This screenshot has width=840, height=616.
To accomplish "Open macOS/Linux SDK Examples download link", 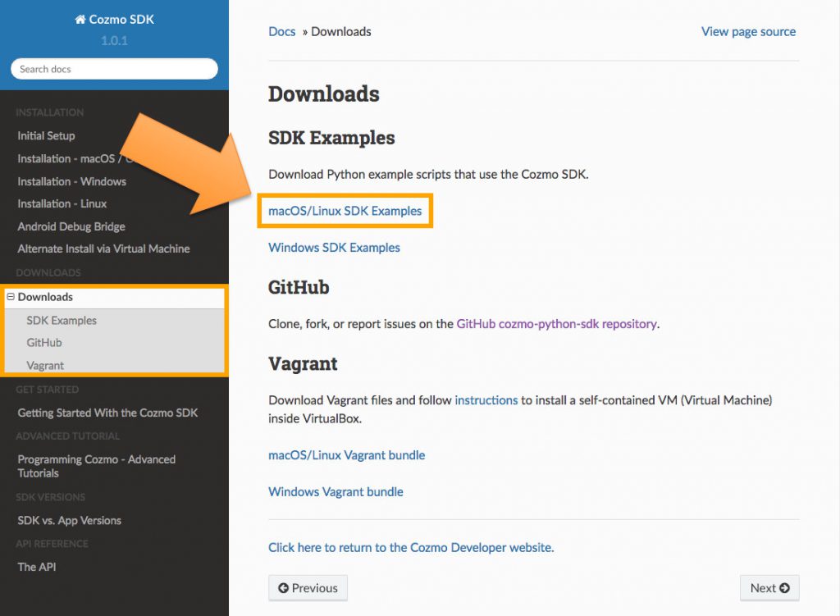I will 345,211.
